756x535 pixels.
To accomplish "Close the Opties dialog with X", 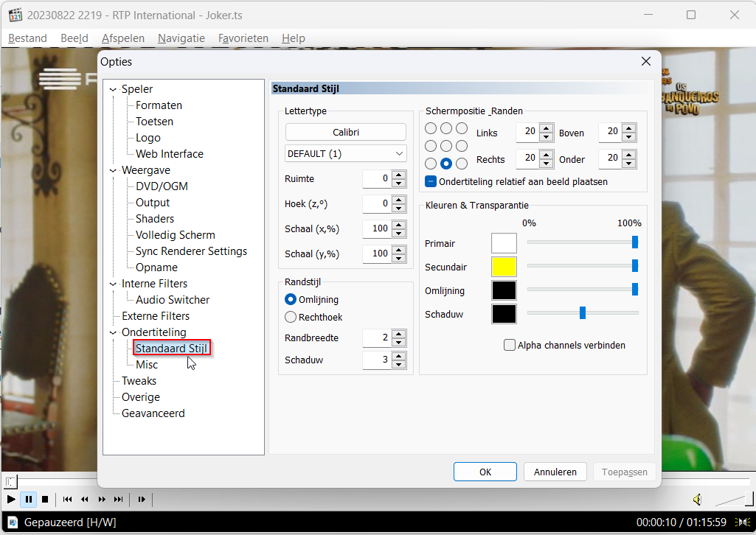I will (645, 61).
